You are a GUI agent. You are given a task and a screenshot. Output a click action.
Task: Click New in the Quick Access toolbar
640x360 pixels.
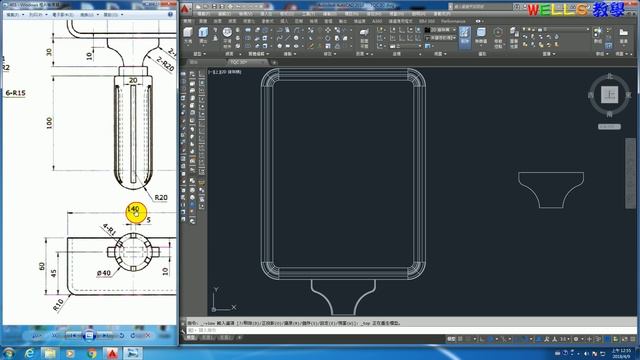point(198,7)
